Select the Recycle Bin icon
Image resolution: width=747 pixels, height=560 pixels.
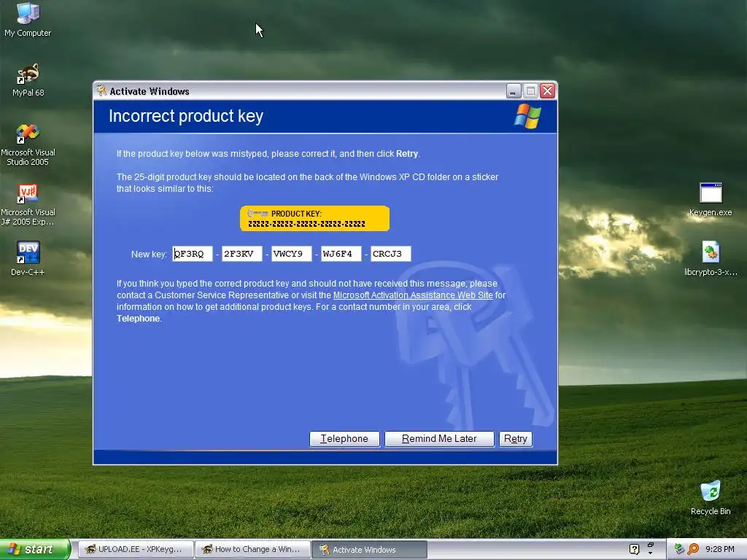tap(711, 497)
